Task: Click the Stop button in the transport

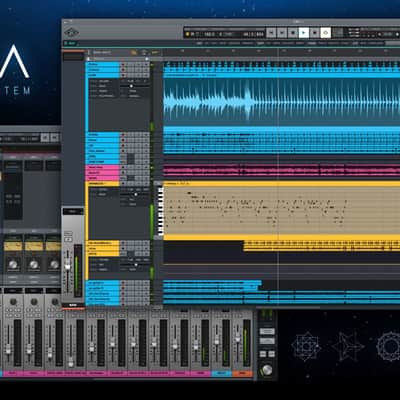Action: point(293,33)
